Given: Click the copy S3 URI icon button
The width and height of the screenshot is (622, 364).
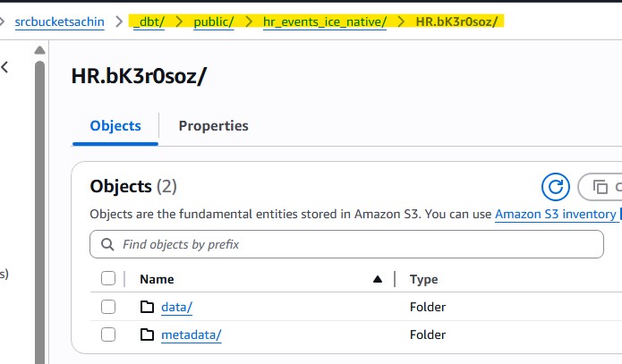Looking at the screenshot, I should click(601, 186).
